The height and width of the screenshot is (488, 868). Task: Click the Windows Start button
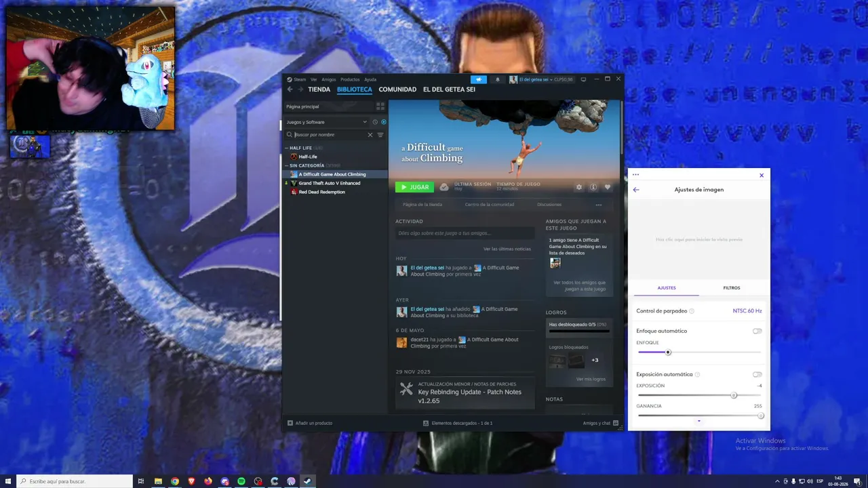click(x=8, y=481)
